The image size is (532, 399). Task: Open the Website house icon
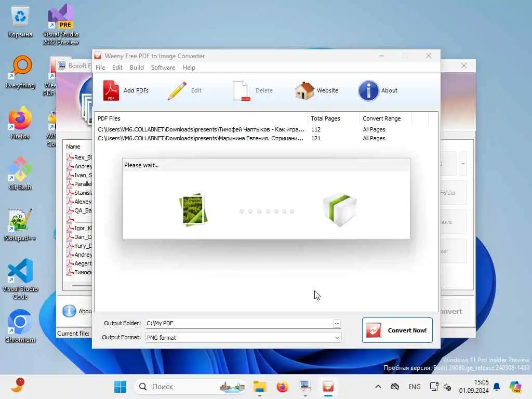pos(304,90)
